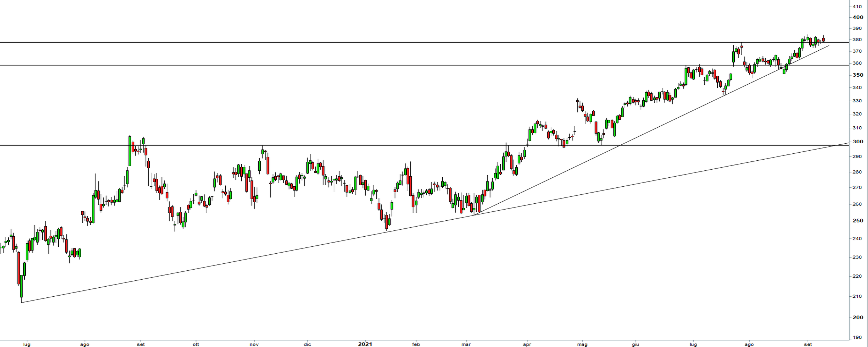The image size is (868, 347).
Task: Select the 'ott' month label
Action: point(196,344)
